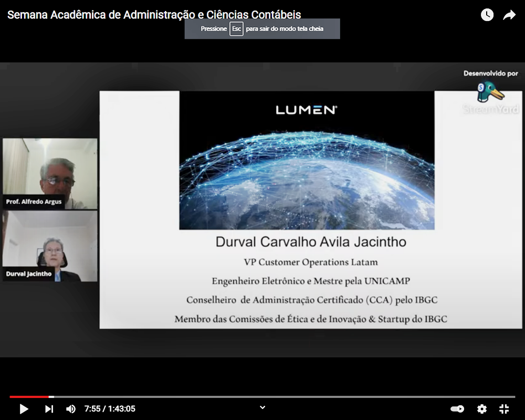This screenshot has width=525, height=420.
Task: Seek in the video progress bar
Action: 262,397
